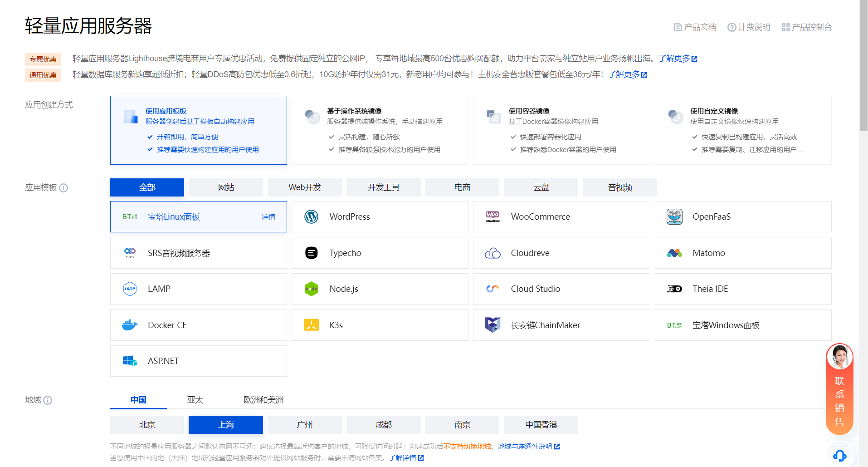Open the 欧洲和美洲 region tab
The height and width of the screenshot is (467, 868).
point(263,400)
